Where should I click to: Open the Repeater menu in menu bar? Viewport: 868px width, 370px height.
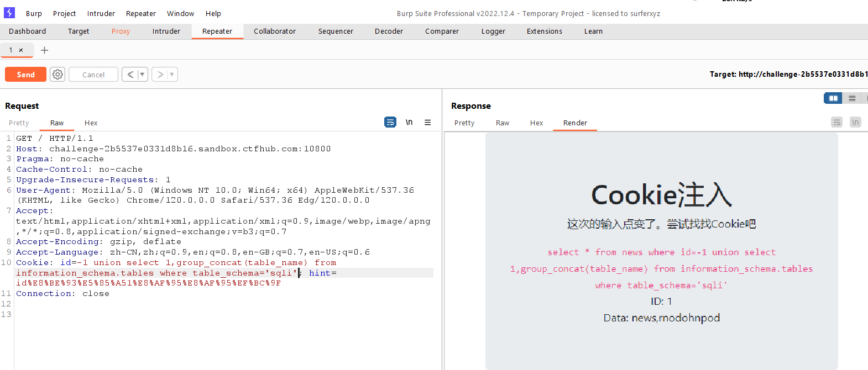[141, 13]
